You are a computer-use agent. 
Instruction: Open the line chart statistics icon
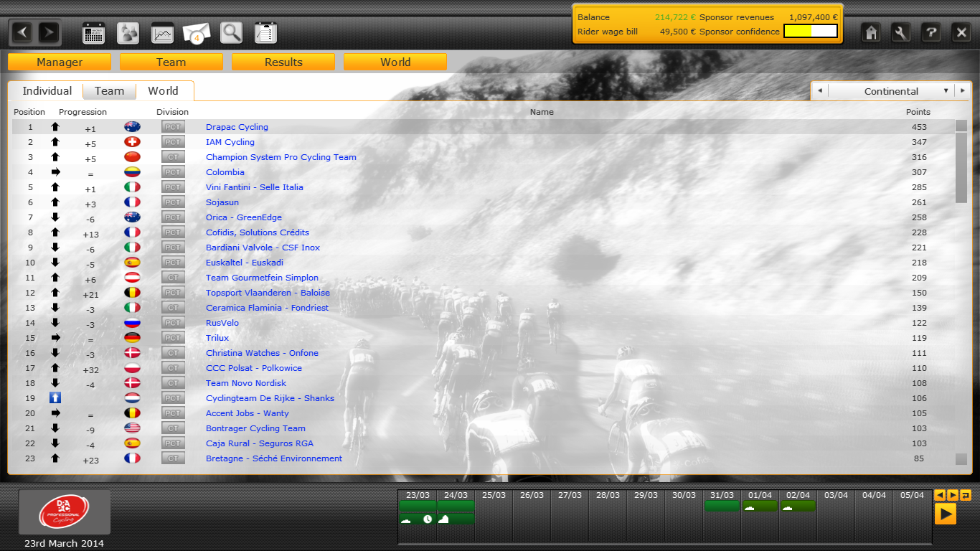tap(163, 33)
